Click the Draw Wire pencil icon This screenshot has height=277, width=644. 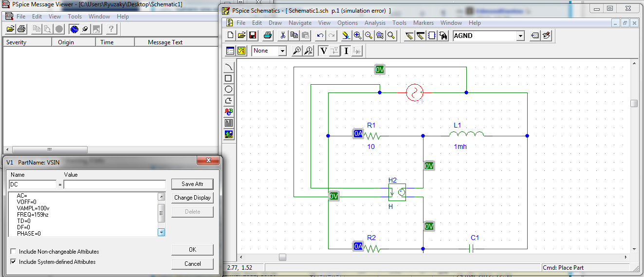tap(409, 36)
